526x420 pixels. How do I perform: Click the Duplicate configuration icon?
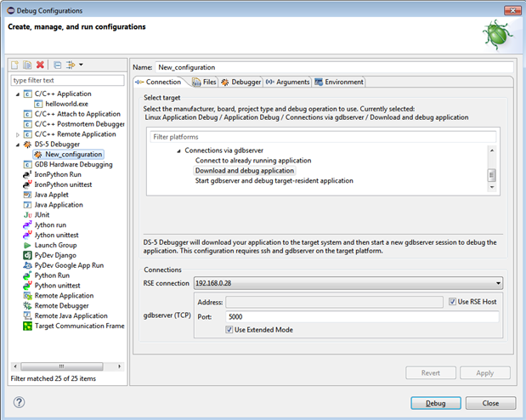tap(27, 65)
